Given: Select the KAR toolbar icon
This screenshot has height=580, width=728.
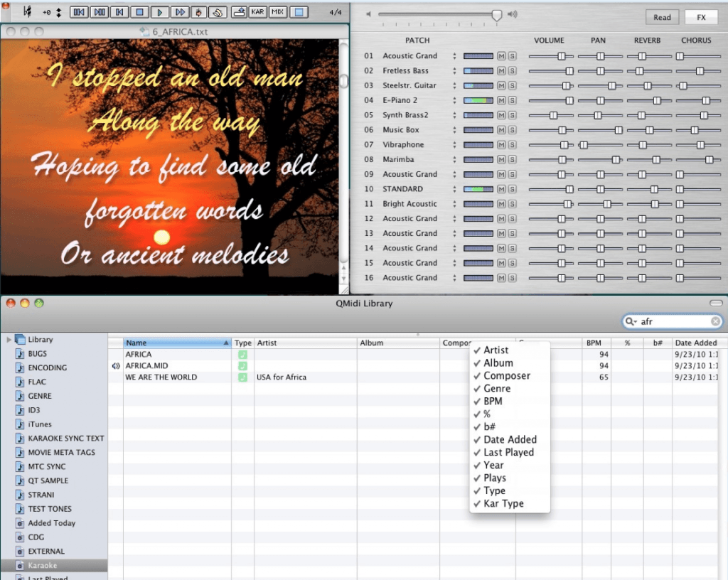Looking at the screenshot, I should point(258,11).
